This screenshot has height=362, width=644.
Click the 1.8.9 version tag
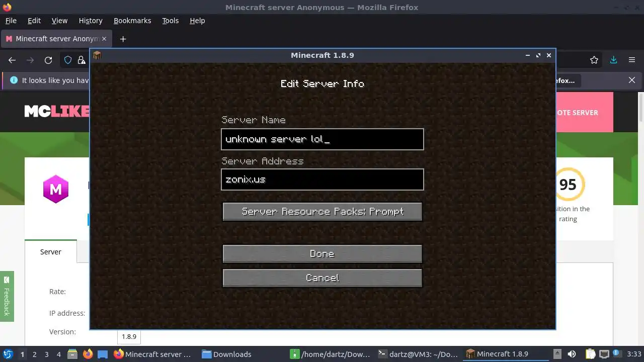[129, 337]
